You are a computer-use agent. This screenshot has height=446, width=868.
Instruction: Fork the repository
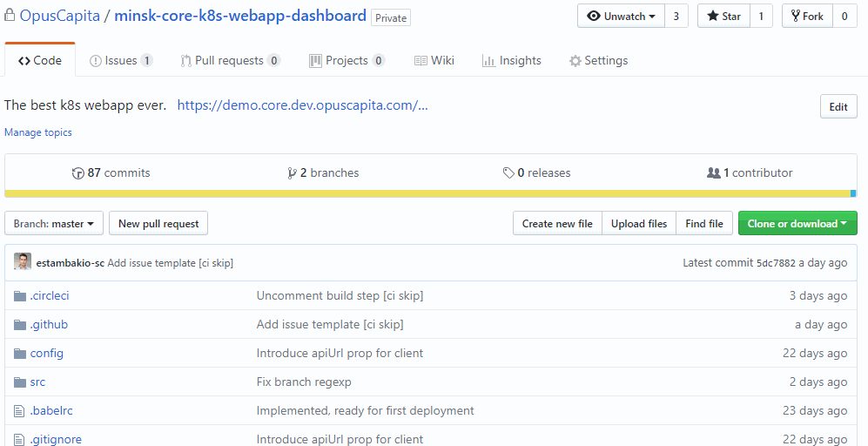click(x=807, y=17)
